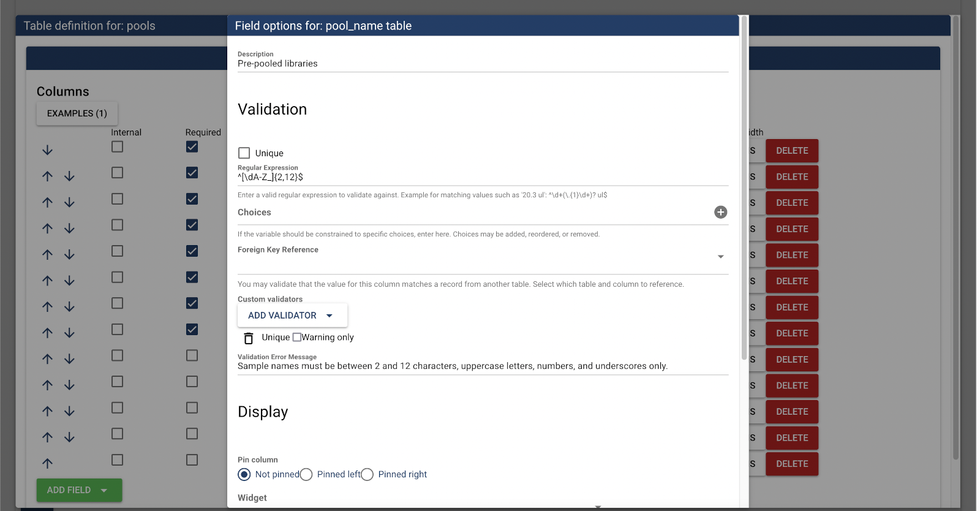This screenshot has width=980, height=511.
Task: Choose Pinned left for the column
Action: [x=306, y=474]
